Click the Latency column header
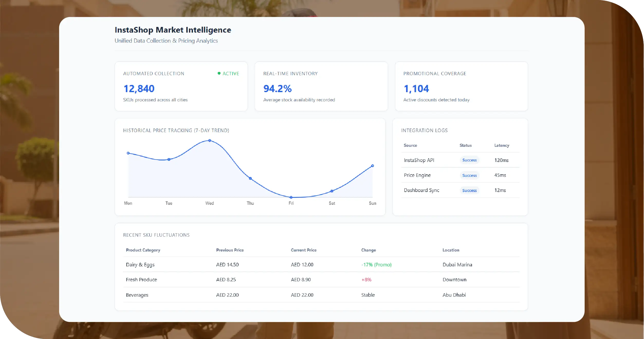The width and height of the screenshot is (644, 339). click(501, 145)
